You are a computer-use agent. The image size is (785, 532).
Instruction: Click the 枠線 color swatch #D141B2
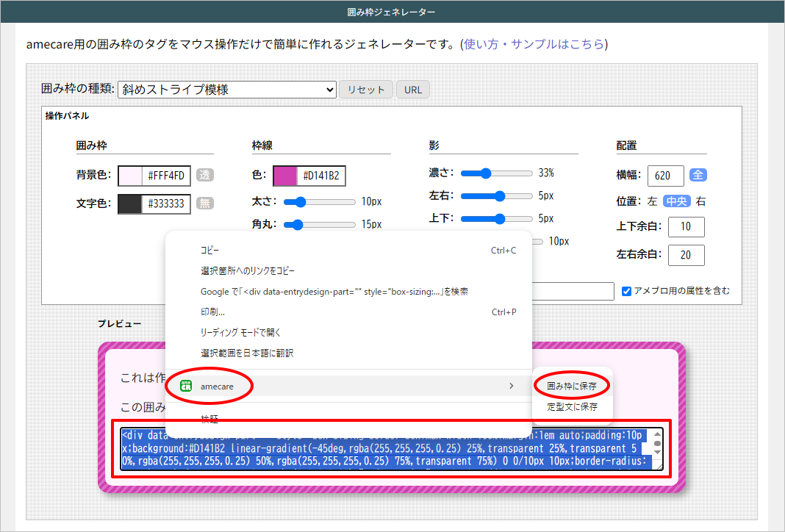pyautogui.click(x=285, y=176)
